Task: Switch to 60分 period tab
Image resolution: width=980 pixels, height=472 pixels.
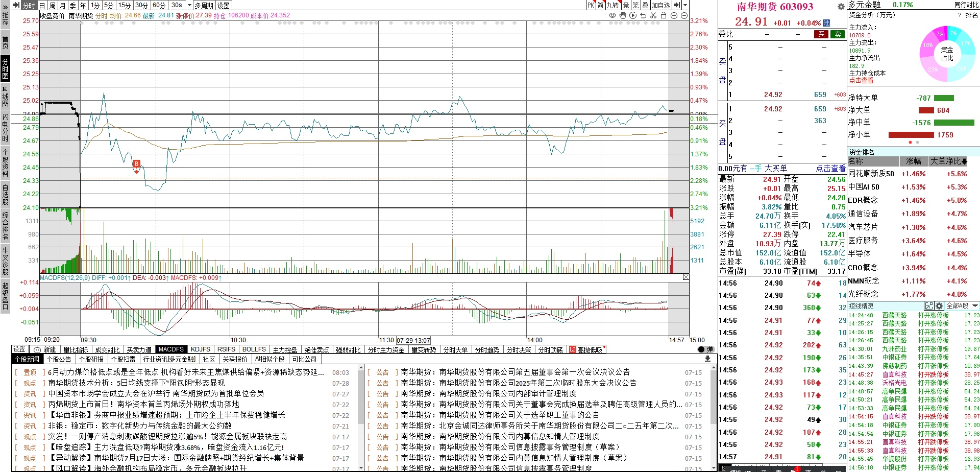Action: tap(159, 5)
